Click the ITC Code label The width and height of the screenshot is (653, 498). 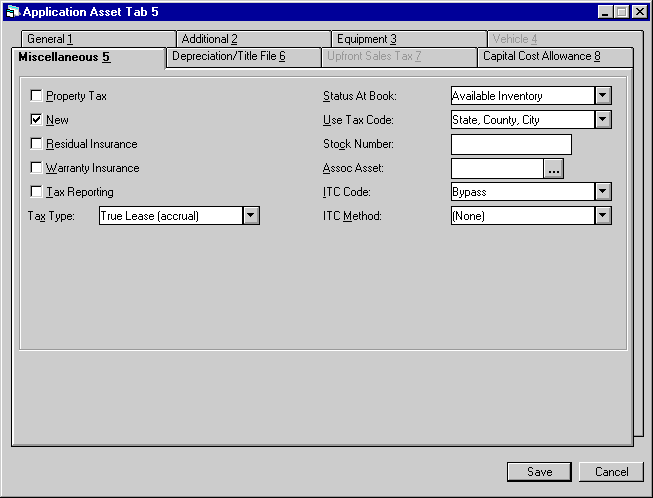point(346,192)
